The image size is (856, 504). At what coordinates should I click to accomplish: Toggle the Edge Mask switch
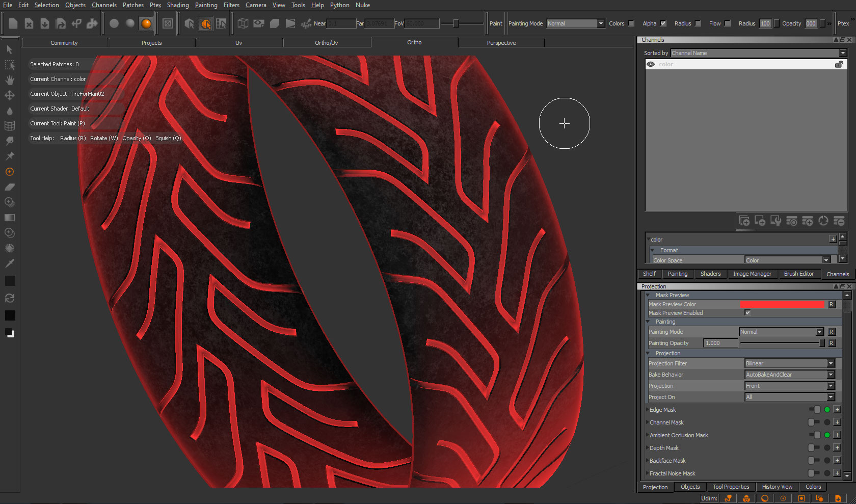click(x=814, y=410)
